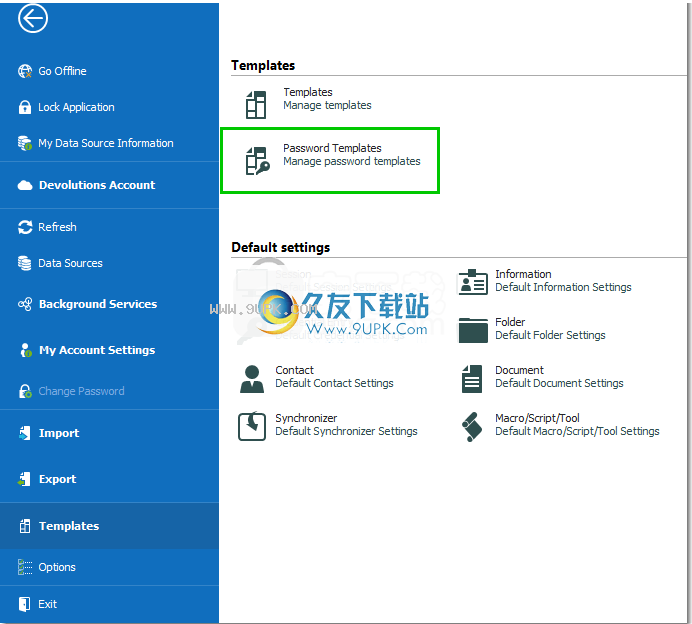692x624 pixels.
Task: Click the Data Sources stack icon
Action: tap(25, 263)
